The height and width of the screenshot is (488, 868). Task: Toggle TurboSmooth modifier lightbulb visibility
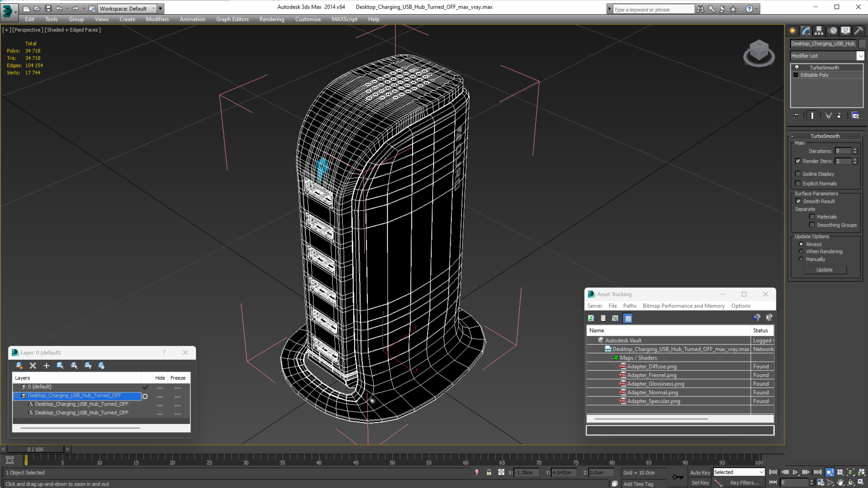coord(797,67)
